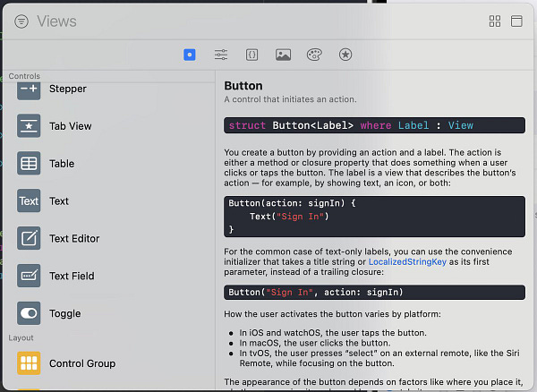Open the Symbols star library tab
537x392 pixels.
tap(345, 55)
